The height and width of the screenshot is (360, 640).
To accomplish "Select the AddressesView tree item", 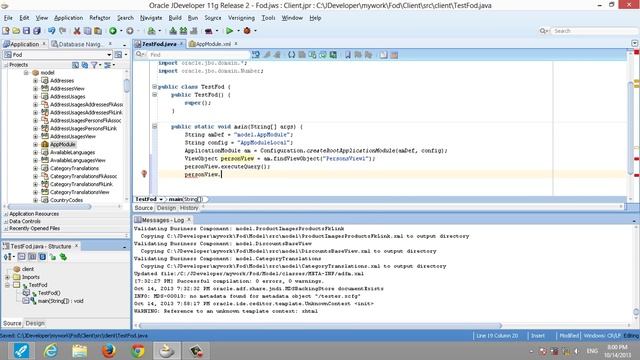I will pyautogui.click(x=67, y=89).
